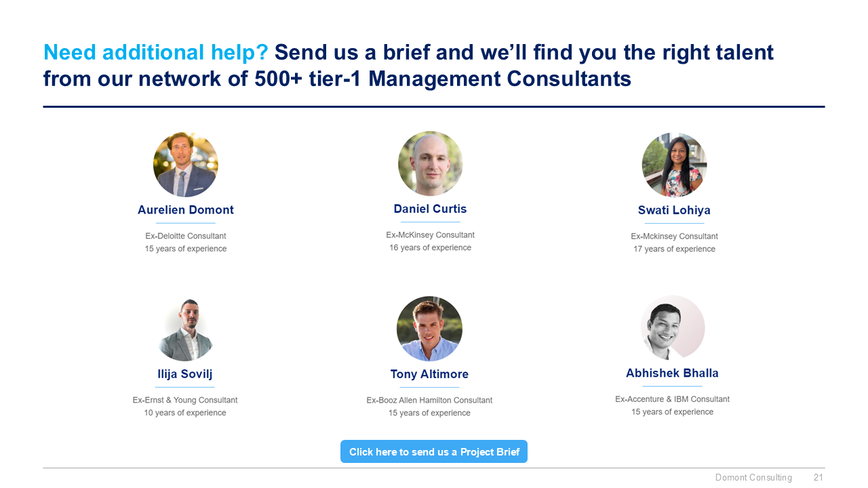Screen dimensions: 868x488
Task: Click the 'Ex-Deloitte Consultant' text
Action: tap(186, 236)
